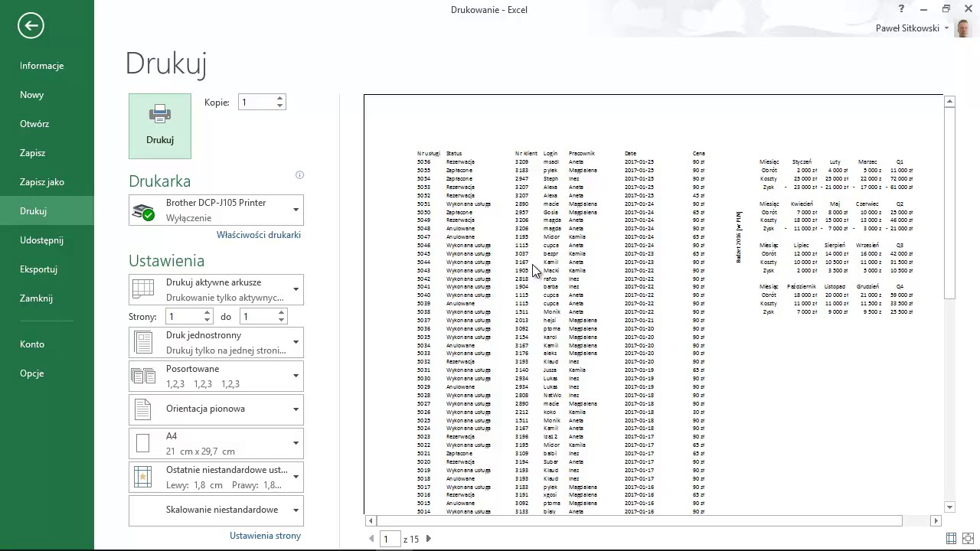Image resolution: width=980 pixels, height=551 pixels.
Task: Select Eksportuj in sidebar
Action: coord(47,269)
